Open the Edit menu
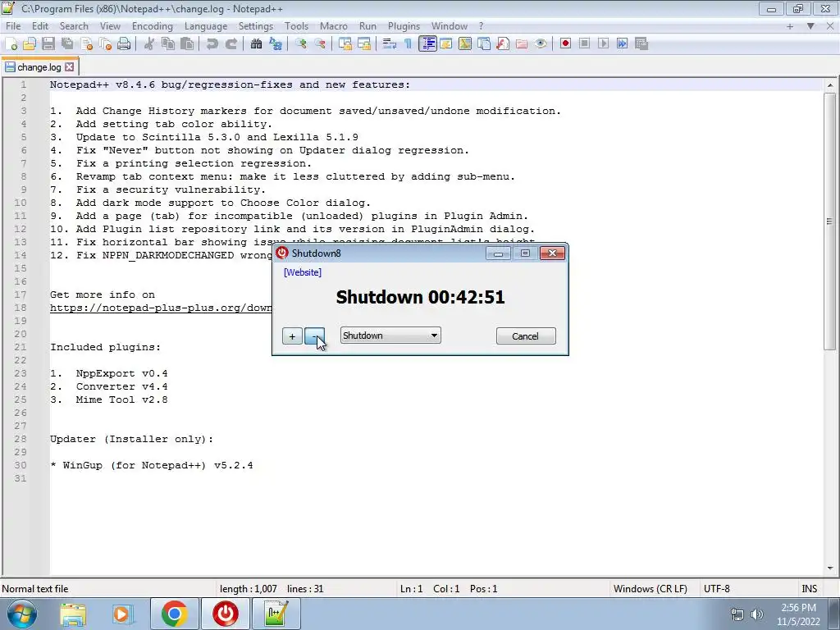The image size is (840, 630). (40, 25)
